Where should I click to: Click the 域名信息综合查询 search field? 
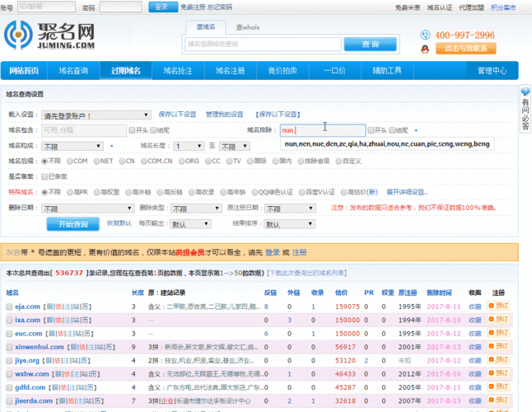click(263, 44)
